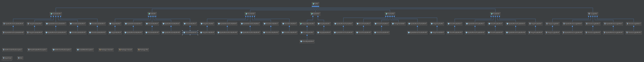Open the Package channels node

point(106,50)
